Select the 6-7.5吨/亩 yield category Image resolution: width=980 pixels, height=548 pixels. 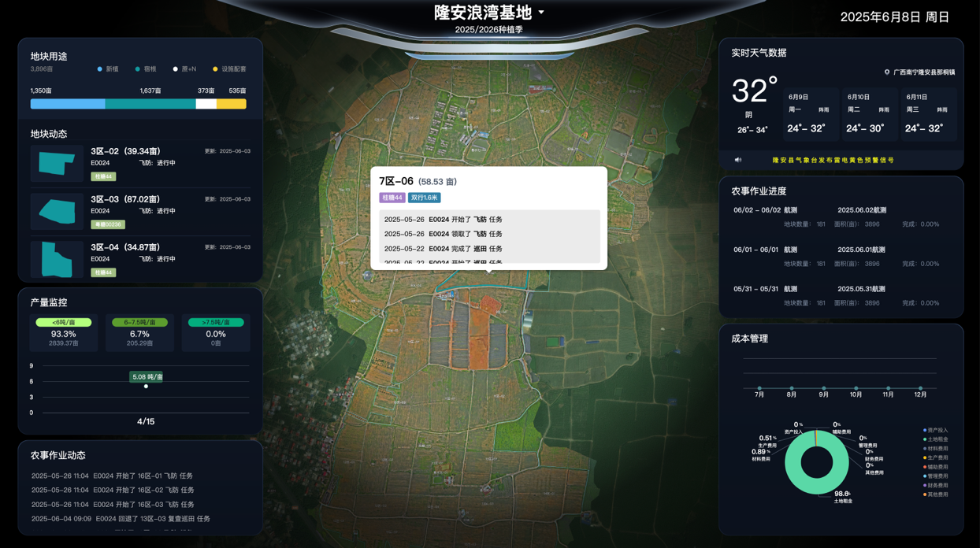(139, 322)
